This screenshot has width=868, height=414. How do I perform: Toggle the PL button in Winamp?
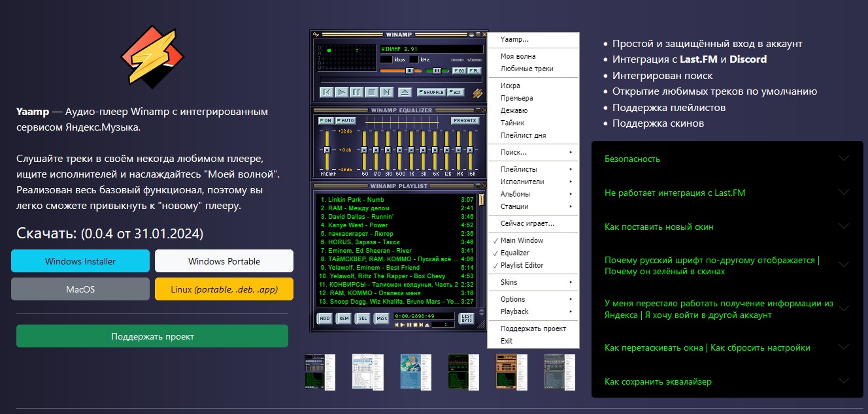(475, 71)
